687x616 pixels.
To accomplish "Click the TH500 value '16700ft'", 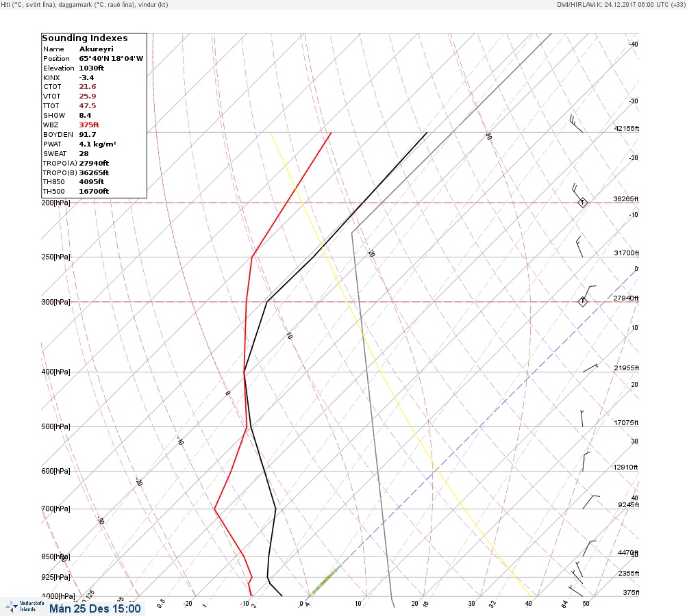I will click(x=94, y=192).
